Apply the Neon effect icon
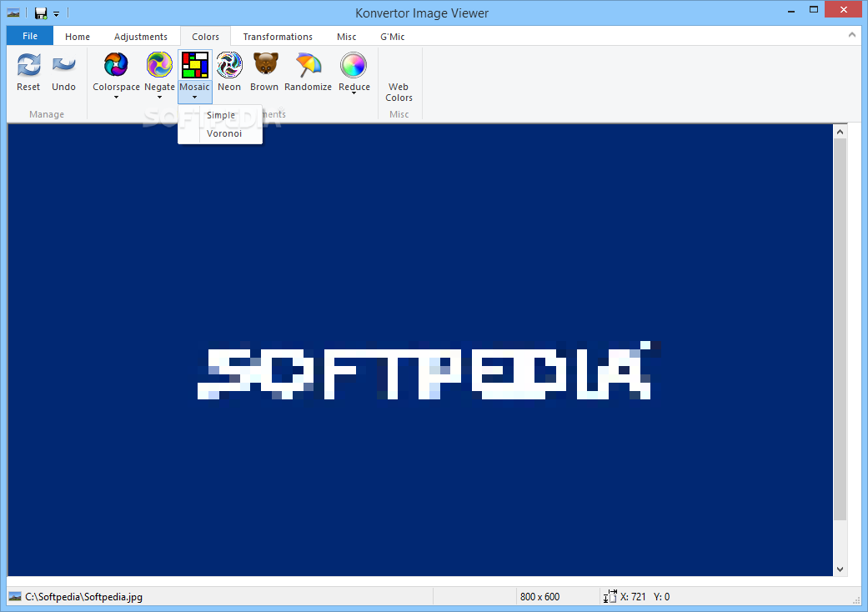 click(x=229, y=64)
